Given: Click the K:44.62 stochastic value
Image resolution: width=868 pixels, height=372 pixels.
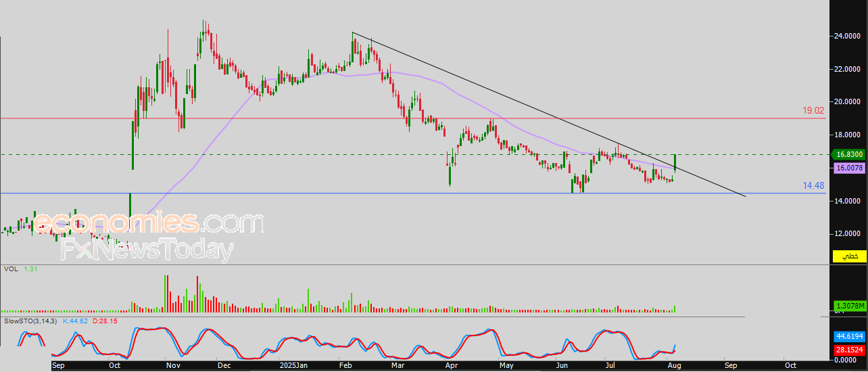Looking at the screenshot, I should pos(76,321).
